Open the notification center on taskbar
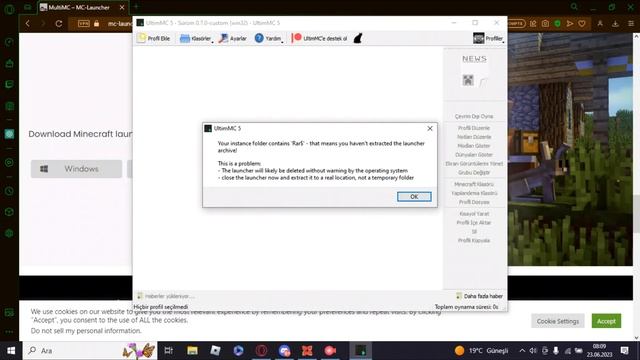Viewport: 640px width, 360px height. [624, 351]
